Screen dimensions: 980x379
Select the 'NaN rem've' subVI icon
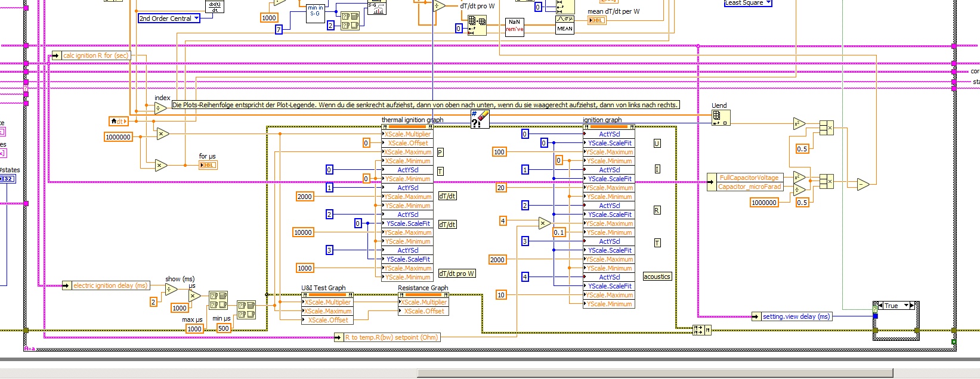click(514, 26)
